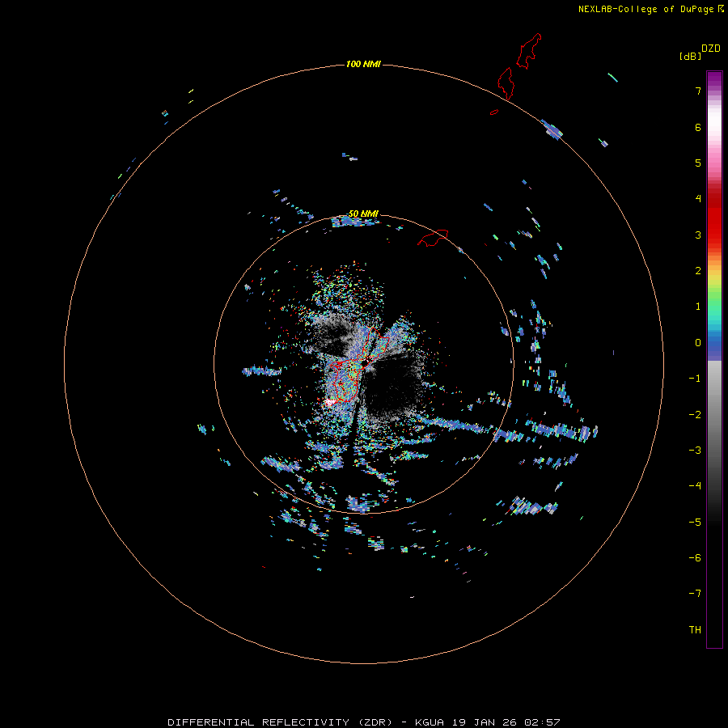
Task: Click the [dB] unit label
Action: [690, 56]
